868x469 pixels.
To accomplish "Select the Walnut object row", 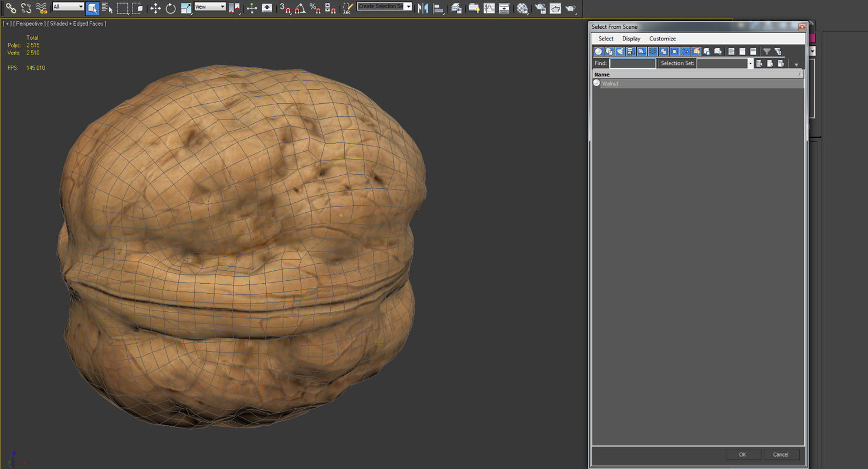I will [697, 83].
